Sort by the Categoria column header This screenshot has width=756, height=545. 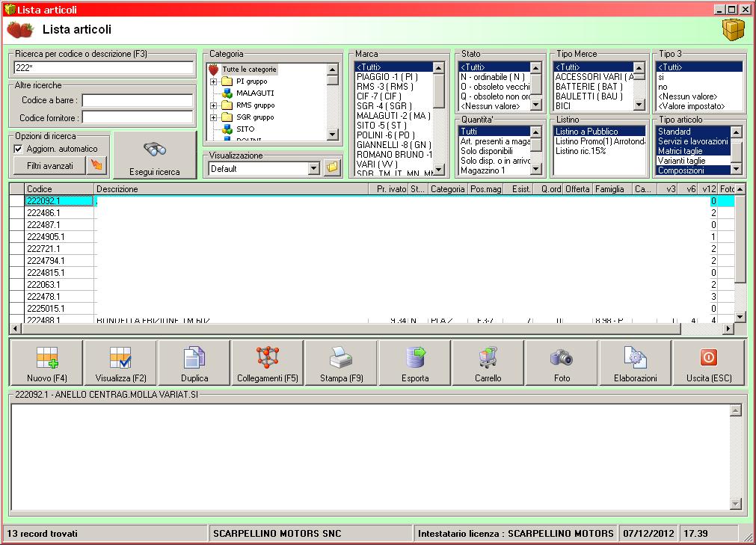click(447, 189)
